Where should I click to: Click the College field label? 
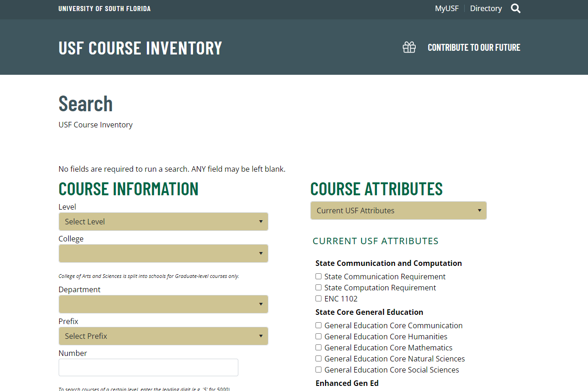71,239
